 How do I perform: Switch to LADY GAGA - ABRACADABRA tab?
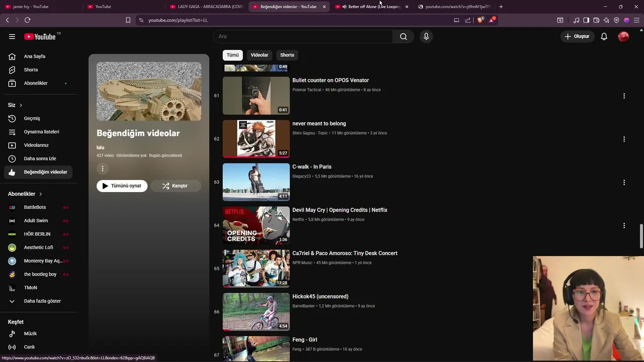[206, 7]
